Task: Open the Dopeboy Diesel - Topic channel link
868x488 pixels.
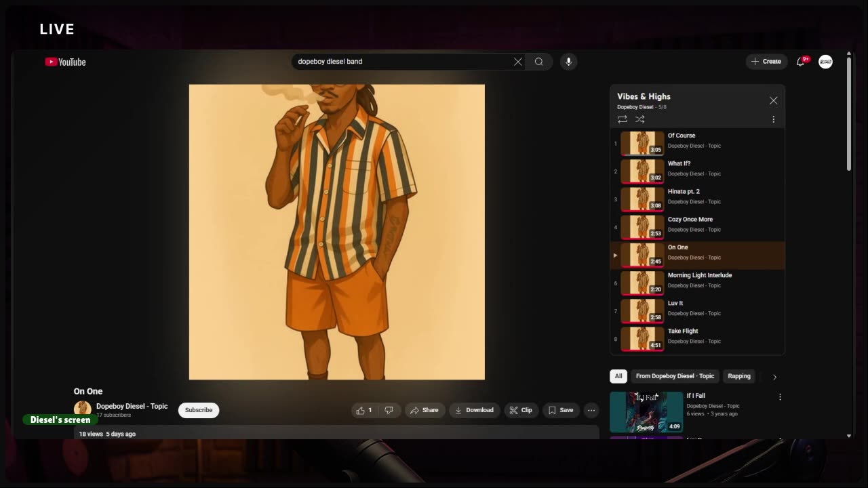Action: (x=132, y=406)
